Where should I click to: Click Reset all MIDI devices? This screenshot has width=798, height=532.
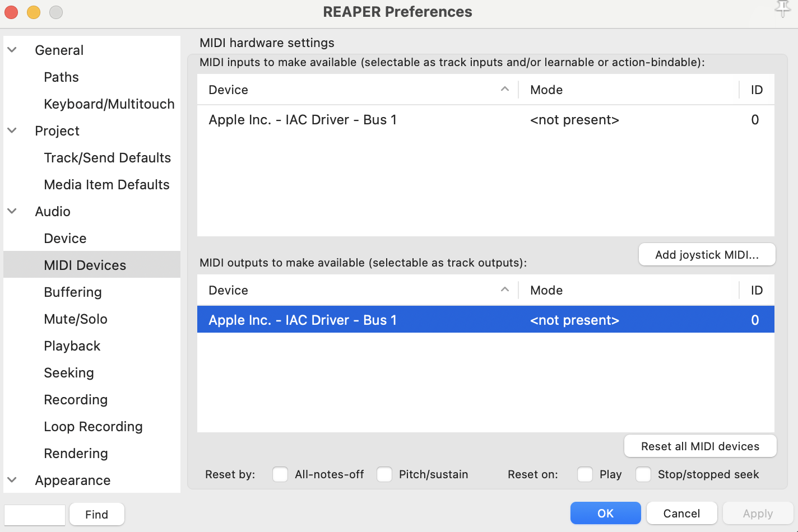pyautogui.click(x=700, y=446)
